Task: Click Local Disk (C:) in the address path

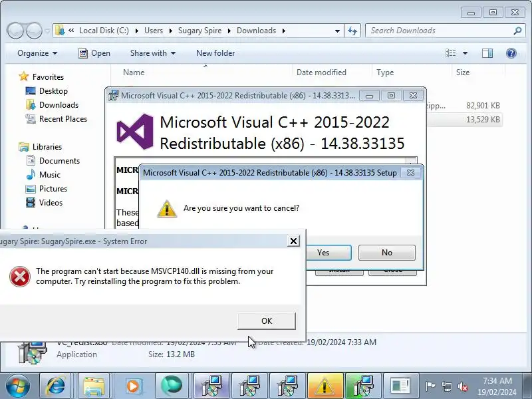Action: pyautogui.click(x=104, y=31)
